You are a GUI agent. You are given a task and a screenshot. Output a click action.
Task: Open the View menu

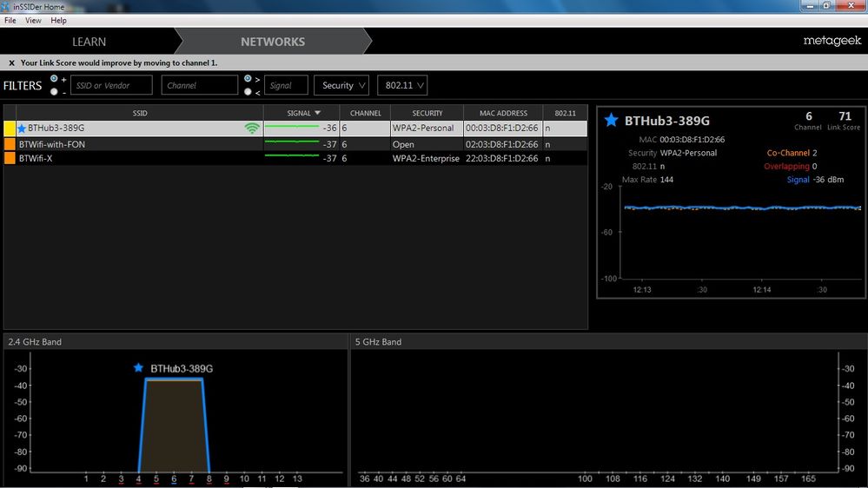(33, 21)
